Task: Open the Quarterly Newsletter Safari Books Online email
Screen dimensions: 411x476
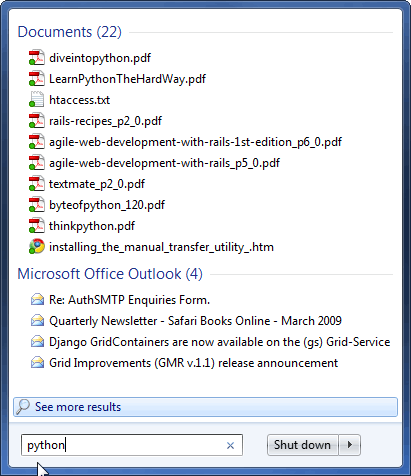Action: [195, 321]
